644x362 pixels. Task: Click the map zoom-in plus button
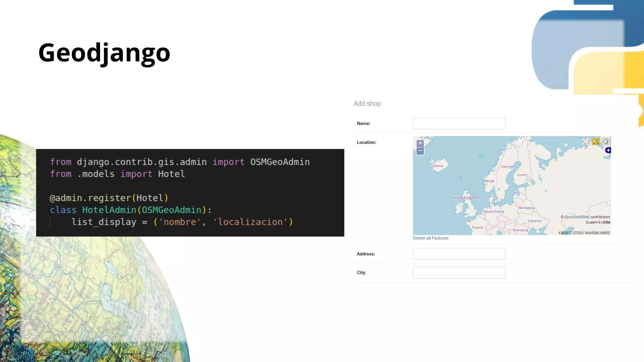click(420, 143)
